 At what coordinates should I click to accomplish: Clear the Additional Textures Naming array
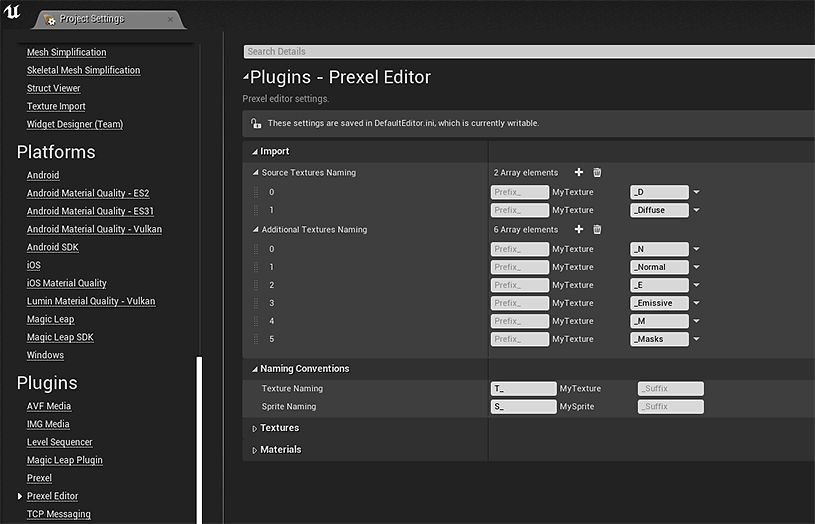(597, 229)
